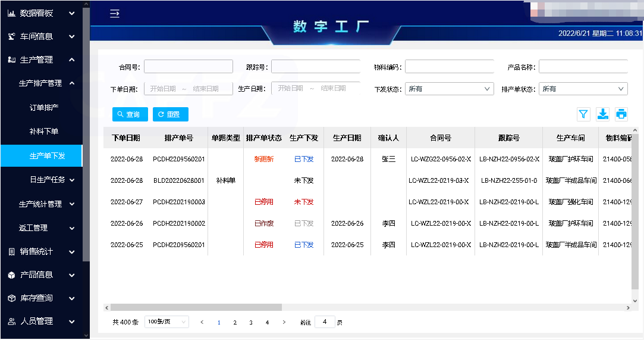Click the download export icon
Viewport: 644px width, 340px height.
pyautogui.click(x=602, y=114)
